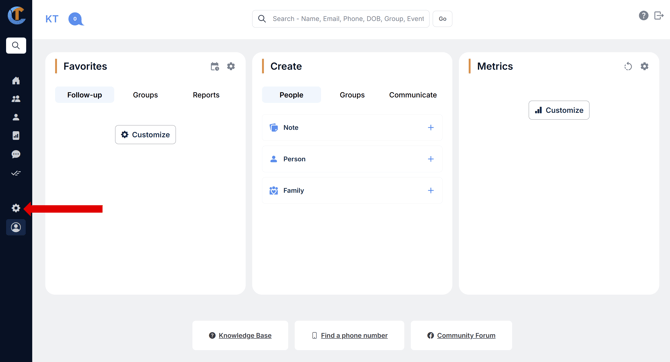Refresh the Metrics panel

click(628, 66)
